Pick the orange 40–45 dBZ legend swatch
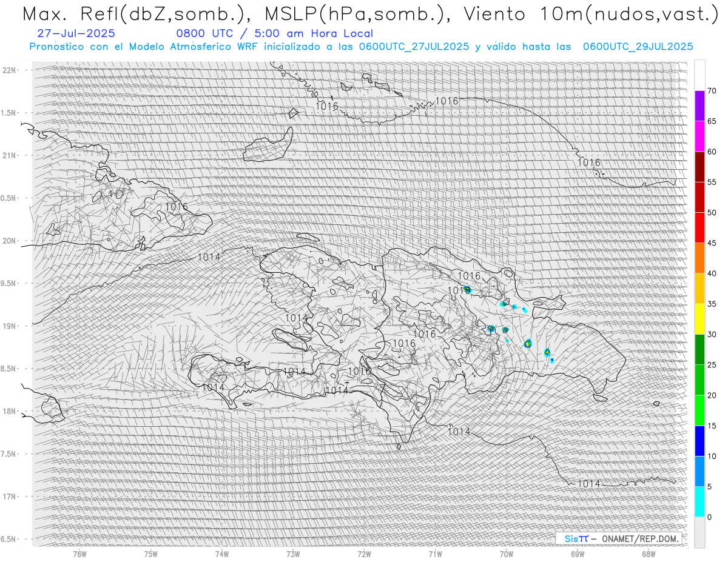This screenshot has width=728, height=562. click(699, 258)
